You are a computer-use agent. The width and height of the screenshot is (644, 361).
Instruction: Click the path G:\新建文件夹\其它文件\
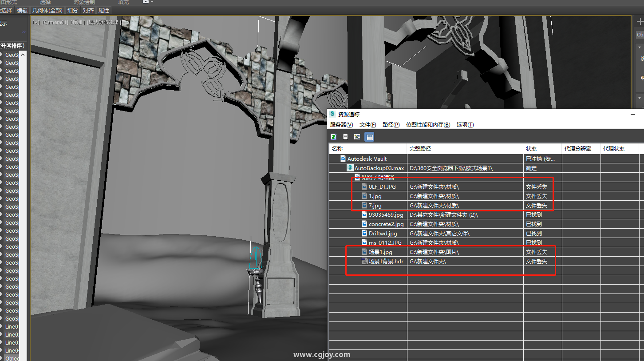(x=439, y=233)
